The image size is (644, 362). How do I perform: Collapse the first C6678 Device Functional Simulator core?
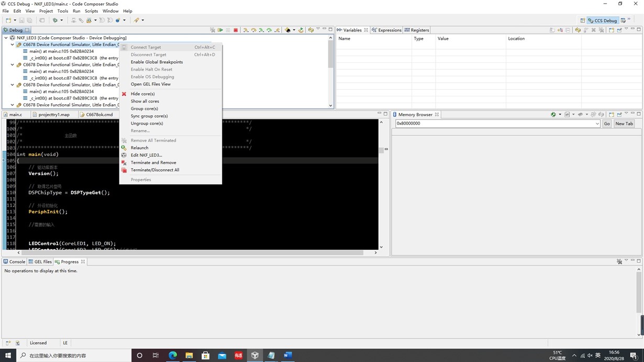point(13,45)
